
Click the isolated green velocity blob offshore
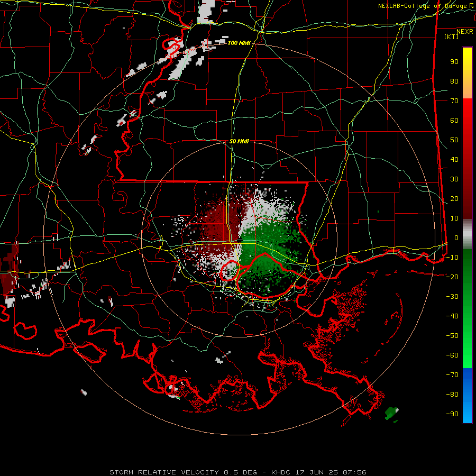[x=391, y=414]
